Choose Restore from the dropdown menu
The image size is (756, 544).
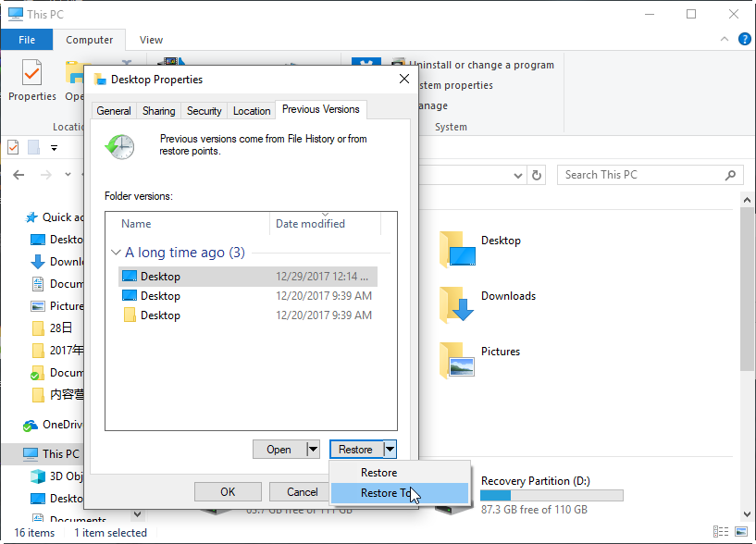point(400,473)
